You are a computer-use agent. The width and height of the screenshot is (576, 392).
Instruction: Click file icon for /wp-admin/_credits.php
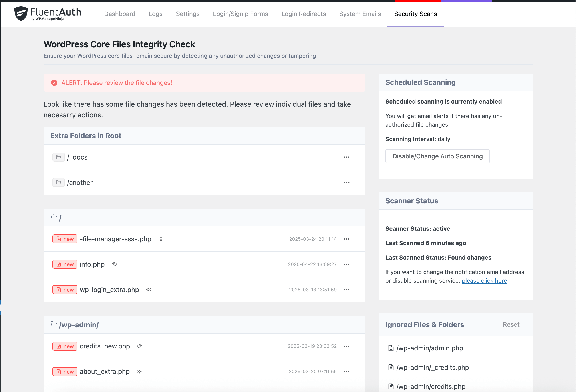pos(391,368)
